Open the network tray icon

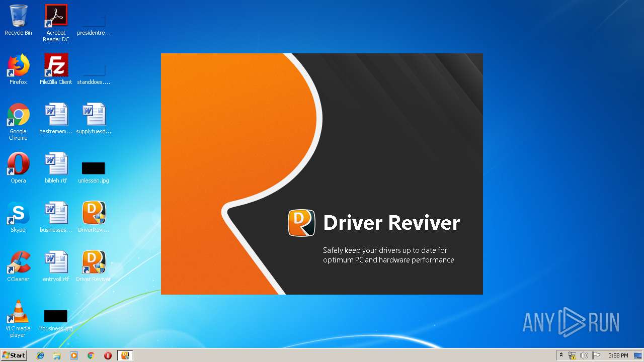tap(572, 355)
